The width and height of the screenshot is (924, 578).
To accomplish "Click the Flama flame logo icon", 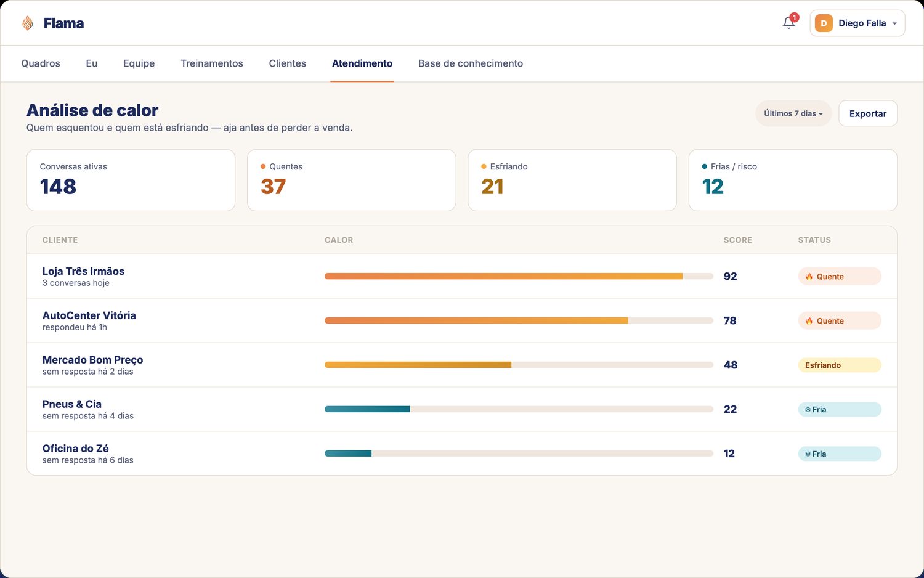I will 28,23.
